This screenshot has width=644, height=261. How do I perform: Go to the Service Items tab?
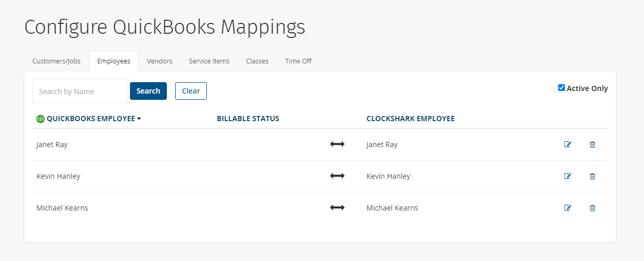pyautogui.click(x=209, y=61)
